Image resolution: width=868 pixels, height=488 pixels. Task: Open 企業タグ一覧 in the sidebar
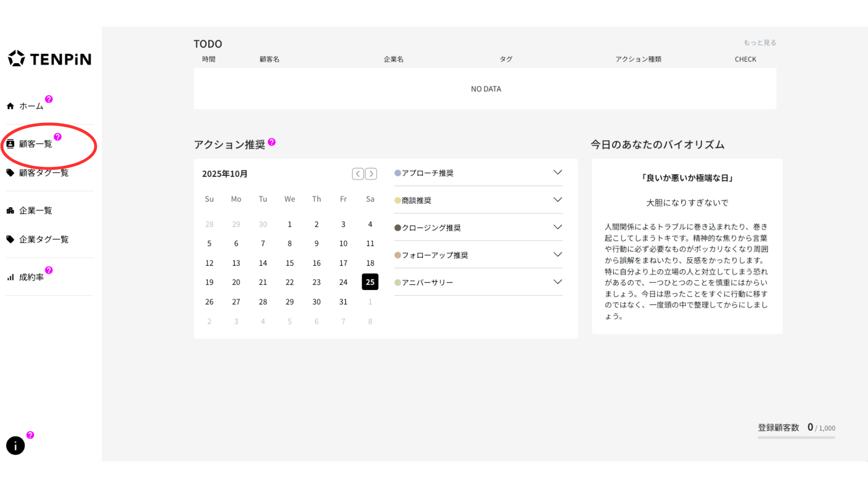click(x=43, y=239)
